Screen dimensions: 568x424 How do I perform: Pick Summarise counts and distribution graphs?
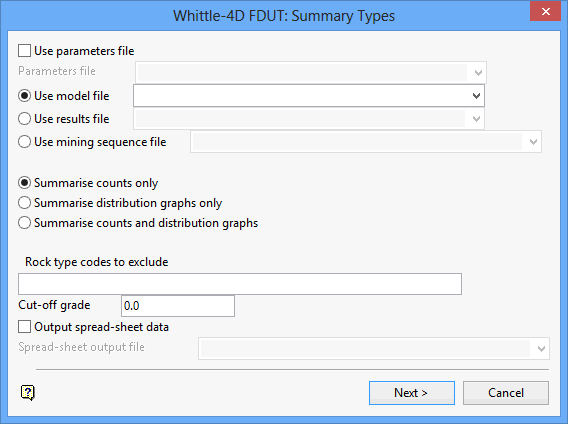[x=24, y=223]
